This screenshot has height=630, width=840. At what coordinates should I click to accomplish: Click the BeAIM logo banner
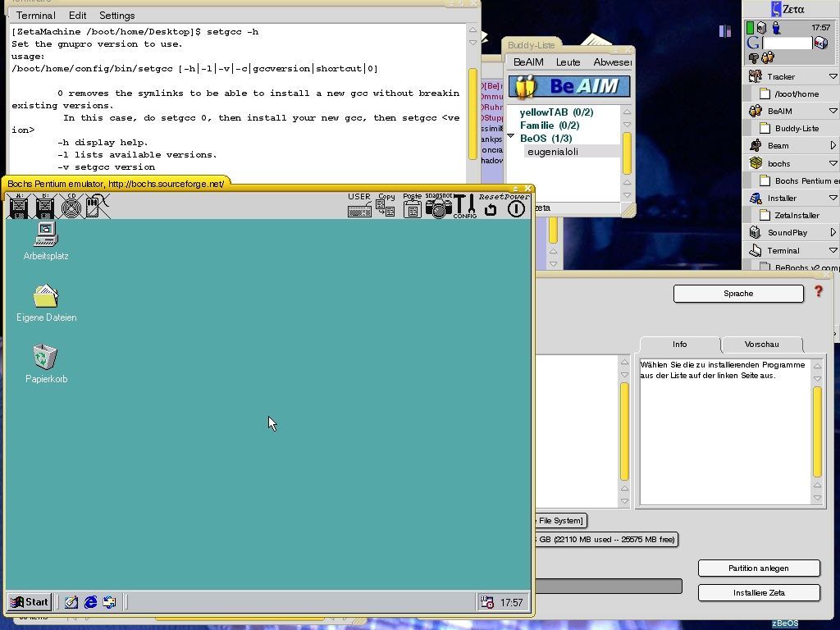569,86
